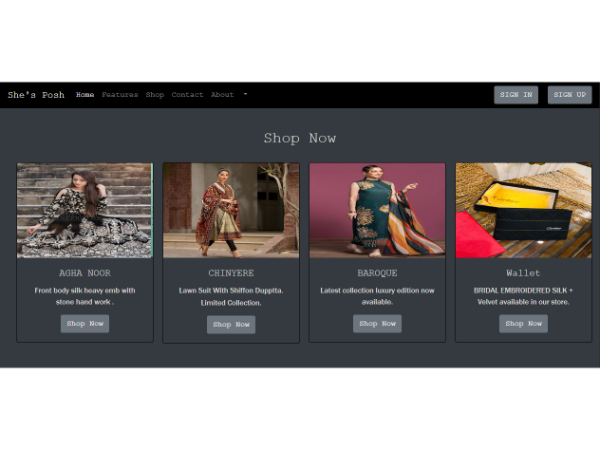This screenshot has width=600, height=450.
Task: Click the 'Shop Now' section heading
Action: tap(300, 138)
